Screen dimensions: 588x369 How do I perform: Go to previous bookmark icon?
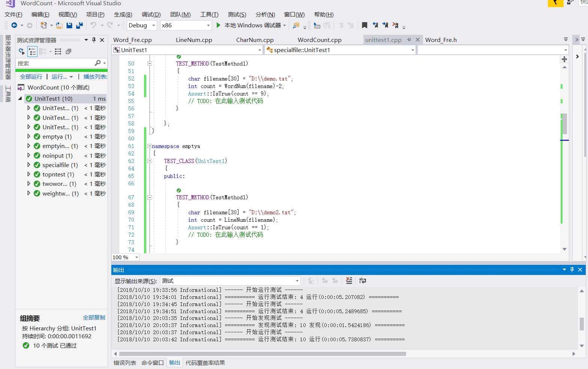tap(375, 25)
